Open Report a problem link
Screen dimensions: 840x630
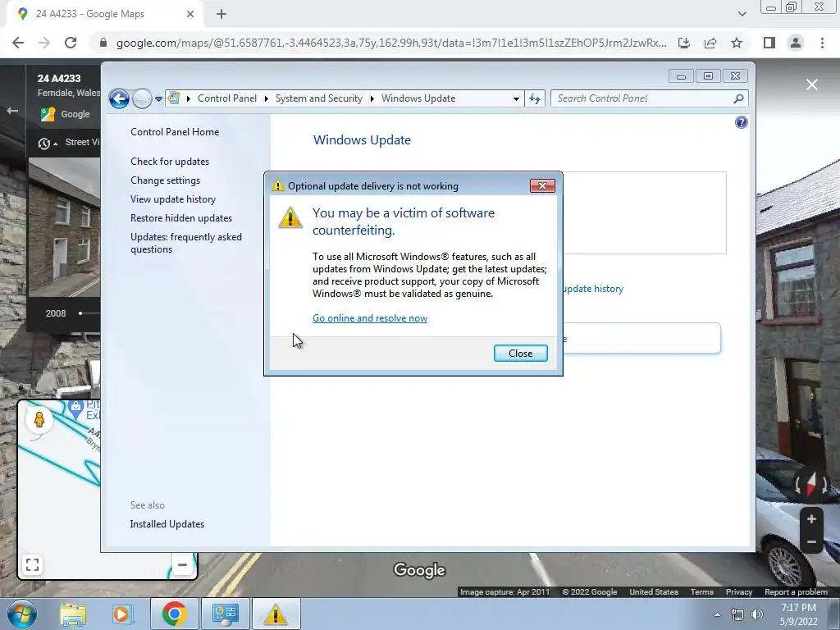click(x=796, y=592)
